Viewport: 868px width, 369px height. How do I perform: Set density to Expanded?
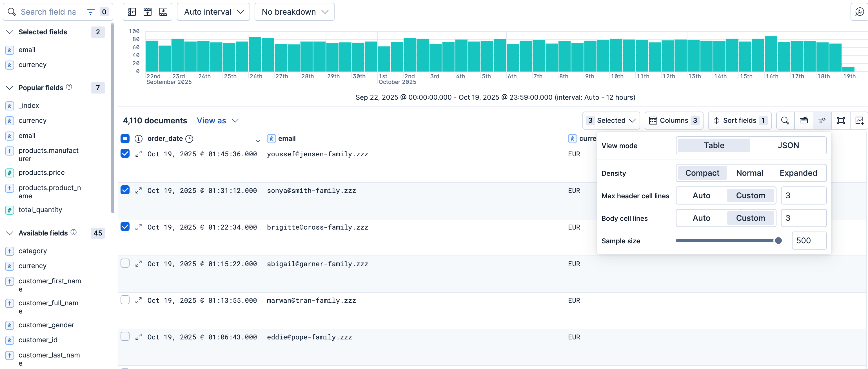click(798, 173)
